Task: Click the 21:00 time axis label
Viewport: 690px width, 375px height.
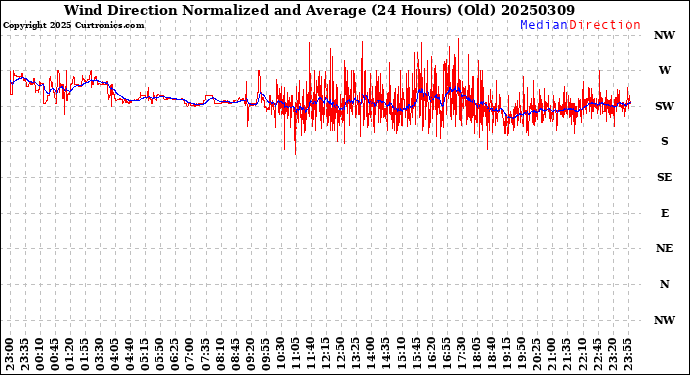Action: tap(551, 355)
